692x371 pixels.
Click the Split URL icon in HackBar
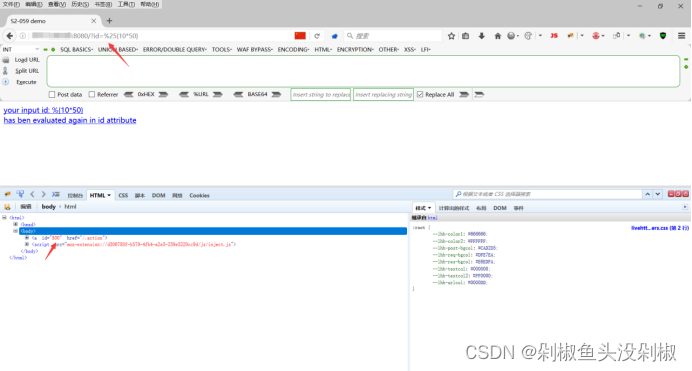pyautogui.click(x=6, y=71)
